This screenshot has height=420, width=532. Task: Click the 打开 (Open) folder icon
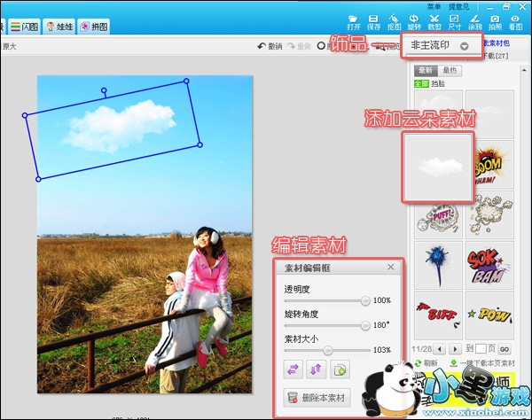point(353,22)
